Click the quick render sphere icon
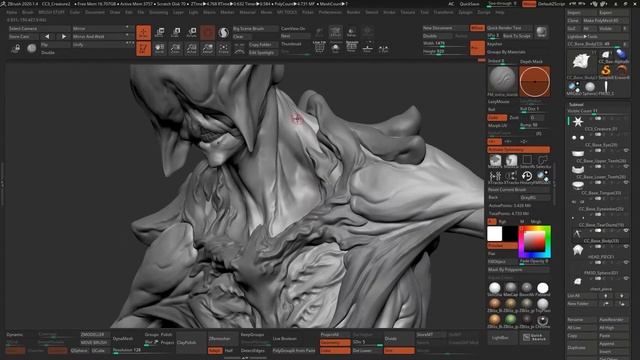The width and height of the screenshot is (640, 360). coord(542,32)
